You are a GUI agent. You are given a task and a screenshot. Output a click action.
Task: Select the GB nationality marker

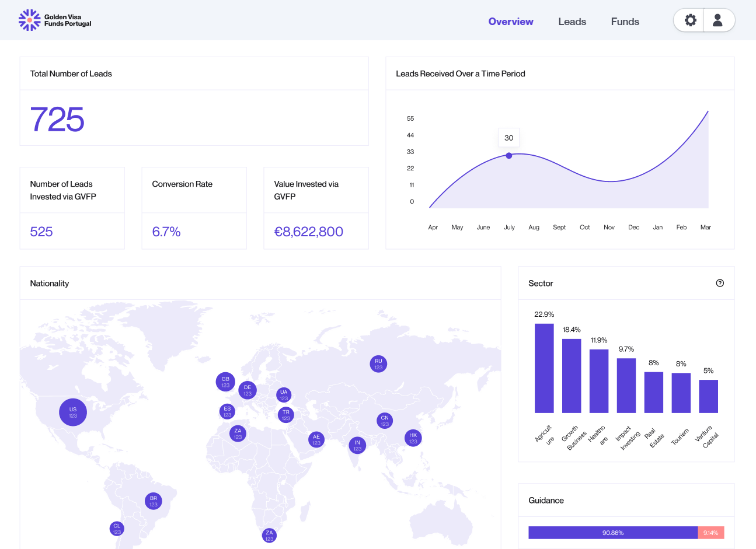225,382
